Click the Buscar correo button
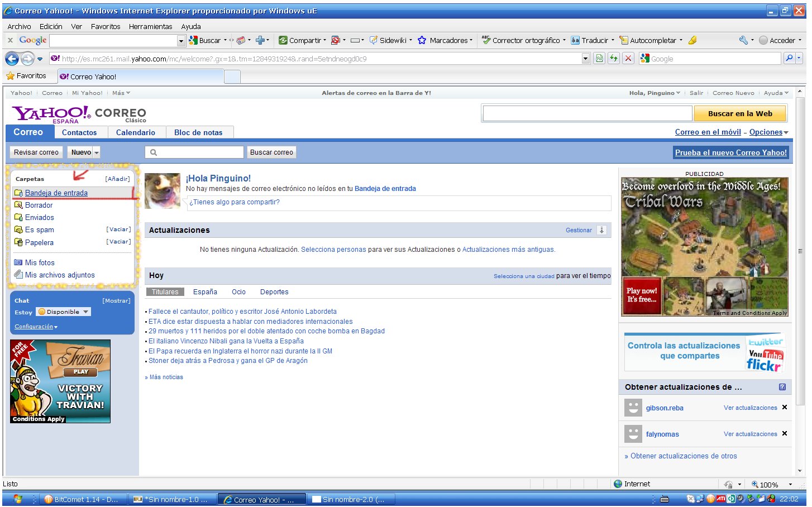 (x=271, y=152)
